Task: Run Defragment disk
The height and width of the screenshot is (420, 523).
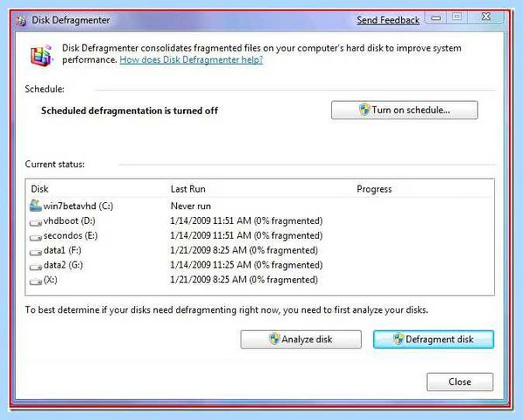Action: coord(433,339)
